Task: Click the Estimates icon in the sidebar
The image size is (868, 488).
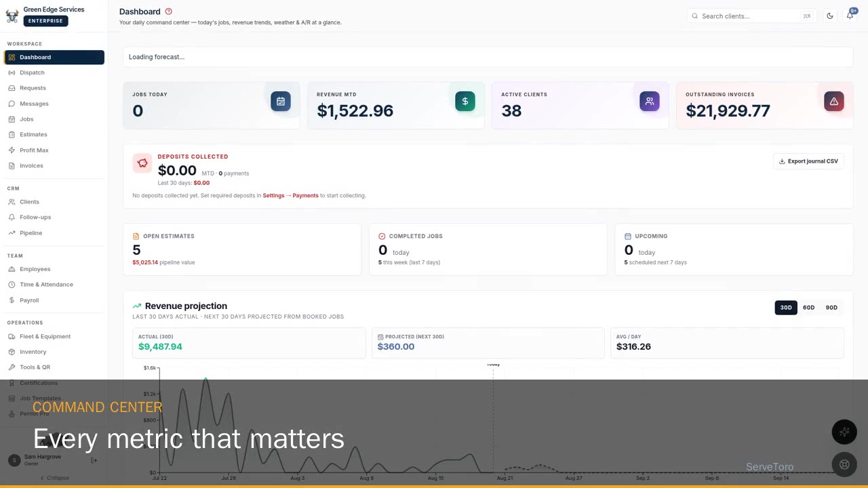Action: pos(12,135)
